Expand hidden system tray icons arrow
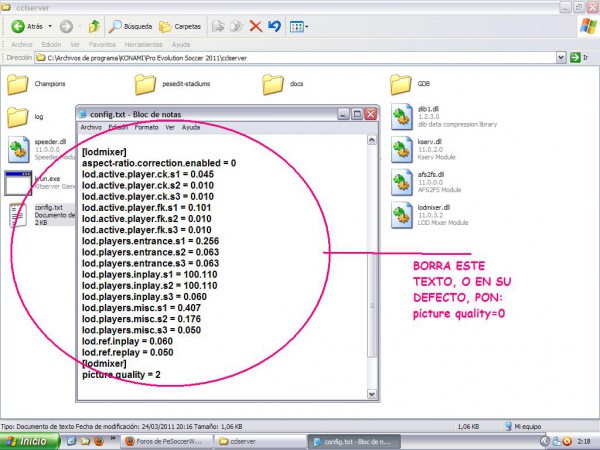 [x=545, y=442]
